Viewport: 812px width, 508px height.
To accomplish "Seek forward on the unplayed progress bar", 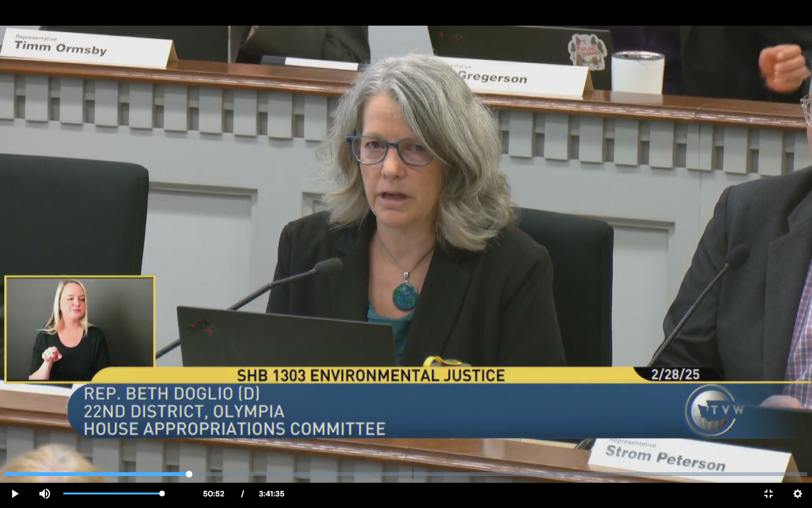I will click(x=483, y=474).
